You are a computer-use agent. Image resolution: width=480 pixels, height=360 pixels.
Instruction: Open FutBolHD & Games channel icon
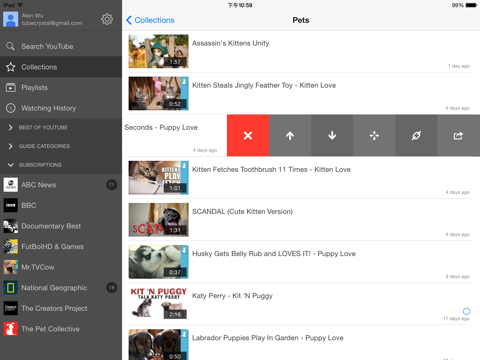tap(11, 247)
